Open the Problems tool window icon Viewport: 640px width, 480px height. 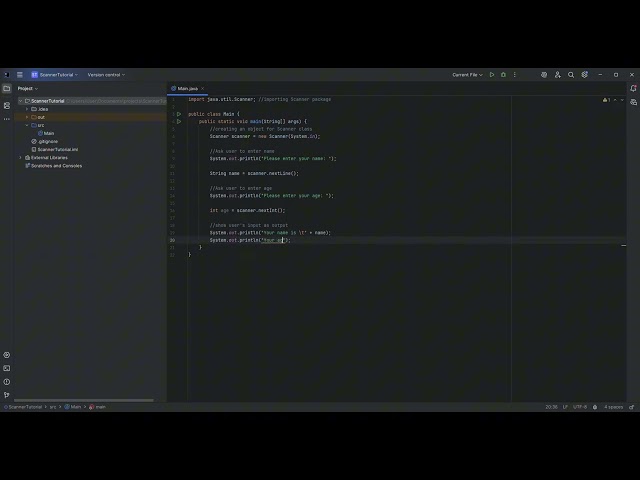(7, 382)
